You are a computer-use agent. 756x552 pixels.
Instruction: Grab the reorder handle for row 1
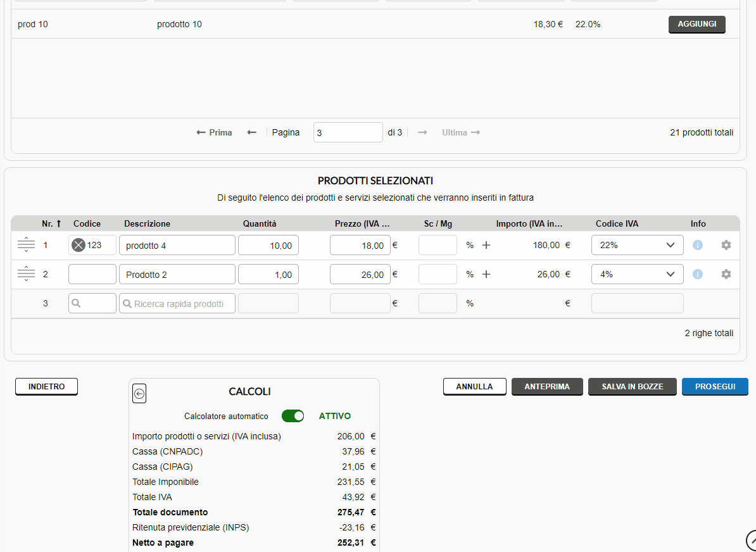click(26, 246)
